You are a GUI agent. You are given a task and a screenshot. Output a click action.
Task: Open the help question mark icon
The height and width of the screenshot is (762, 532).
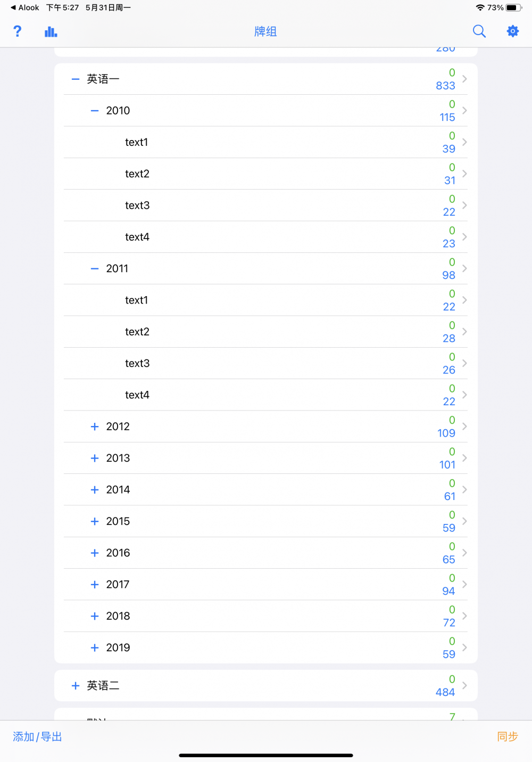point(18,31)
